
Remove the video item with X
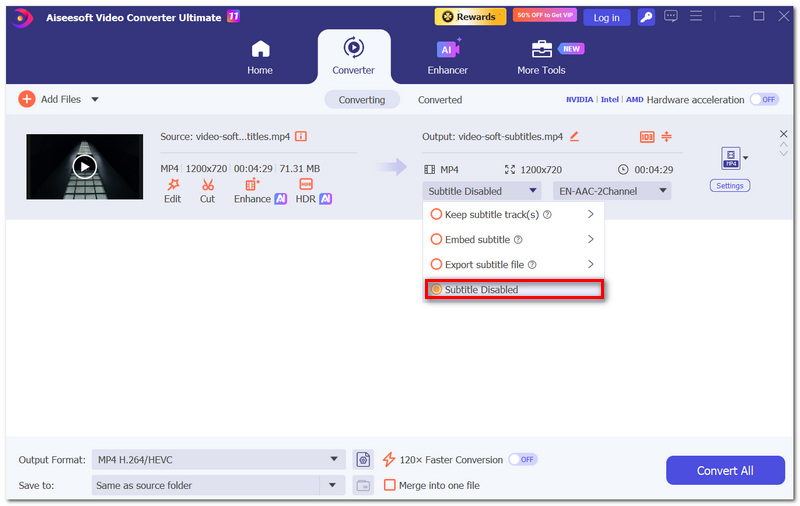pos(784,134)
